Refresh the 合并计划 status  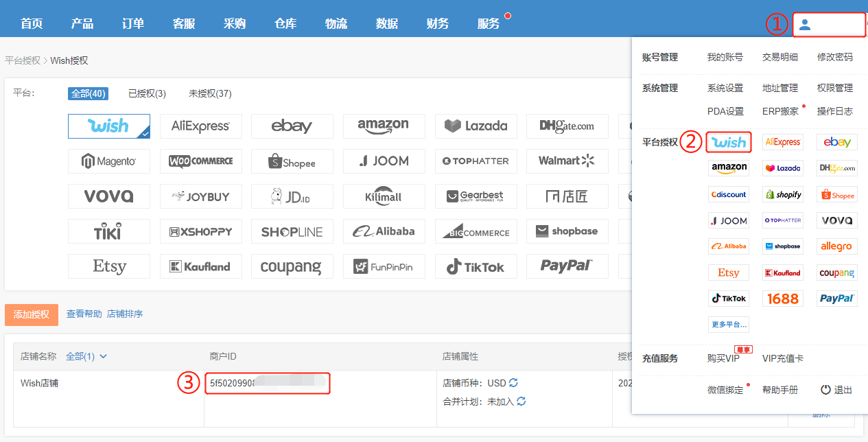point(521,401)
